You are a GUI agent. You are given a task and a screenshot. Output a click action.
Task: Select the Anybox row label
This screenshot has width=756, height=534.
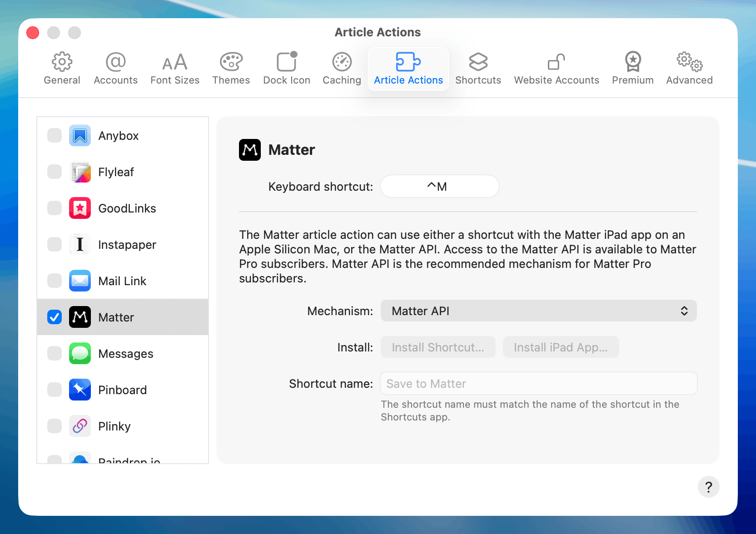point(119,135)
